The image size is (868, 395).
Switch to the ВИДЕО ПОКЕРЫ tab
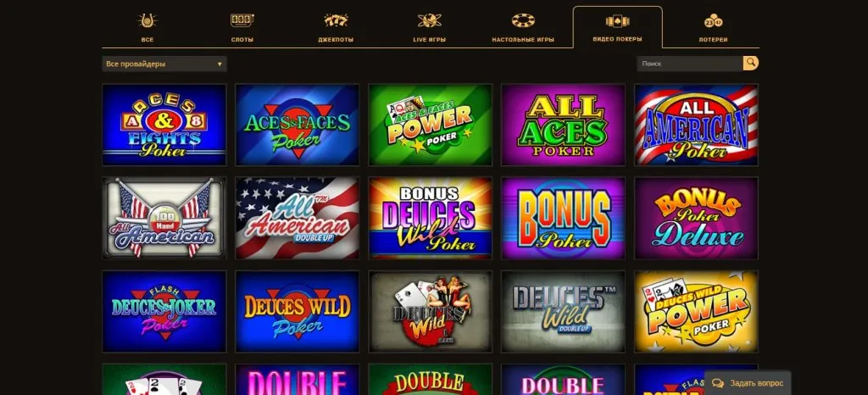click(x=617, y=28)
